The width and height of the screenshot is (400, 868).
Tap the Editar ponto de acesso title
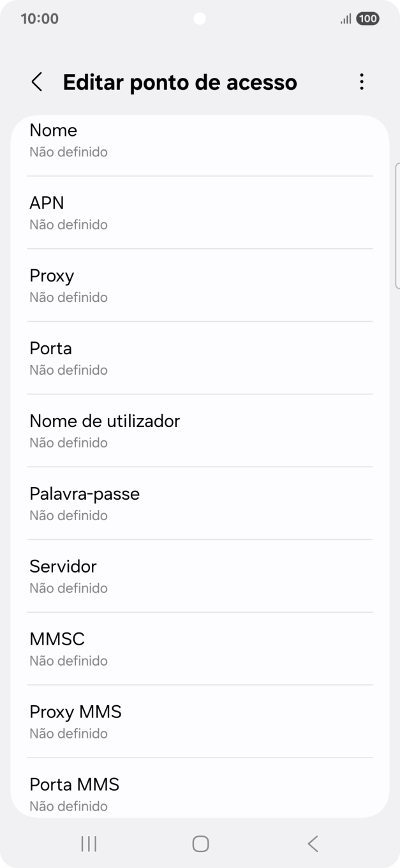179,82
